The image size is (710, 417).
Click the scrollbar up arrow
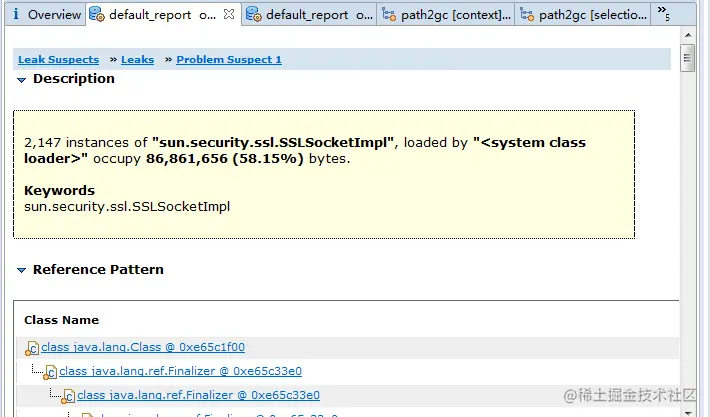688,35
